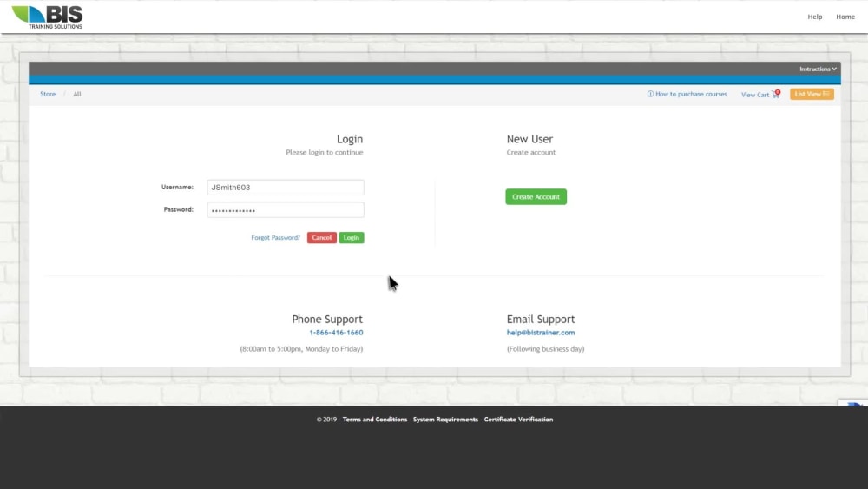Click the New User heading text

(529, 139)
